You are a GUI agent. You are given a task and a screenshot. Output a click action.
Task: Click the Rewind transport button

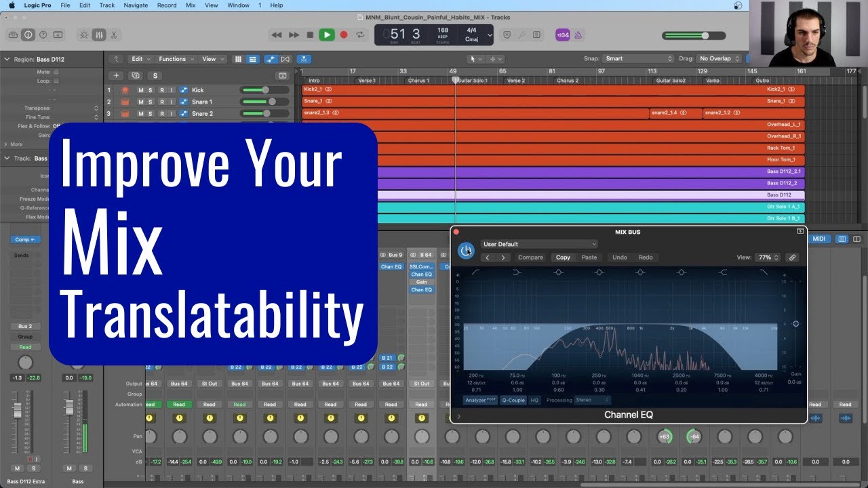pyautogui.click(x=276, y=35)
